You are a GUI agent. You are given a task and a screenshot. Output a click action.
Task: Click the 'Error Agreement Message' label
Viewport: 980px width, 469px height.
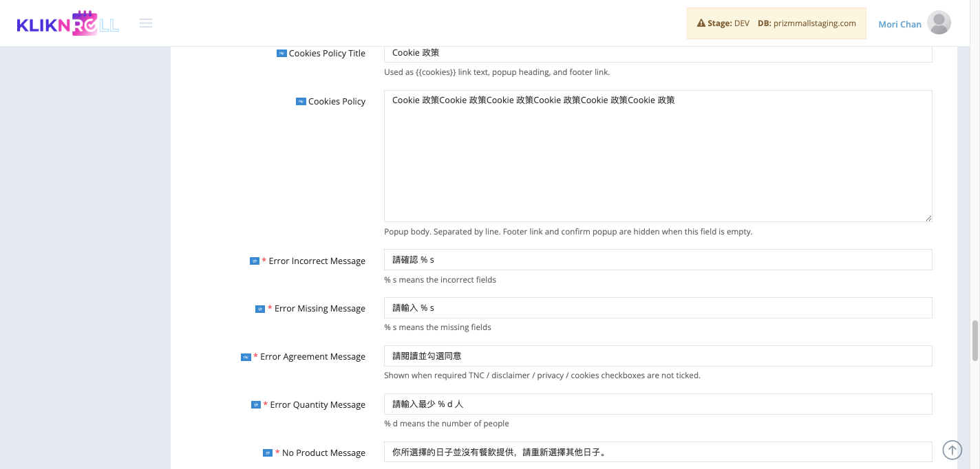click(312, 356)
